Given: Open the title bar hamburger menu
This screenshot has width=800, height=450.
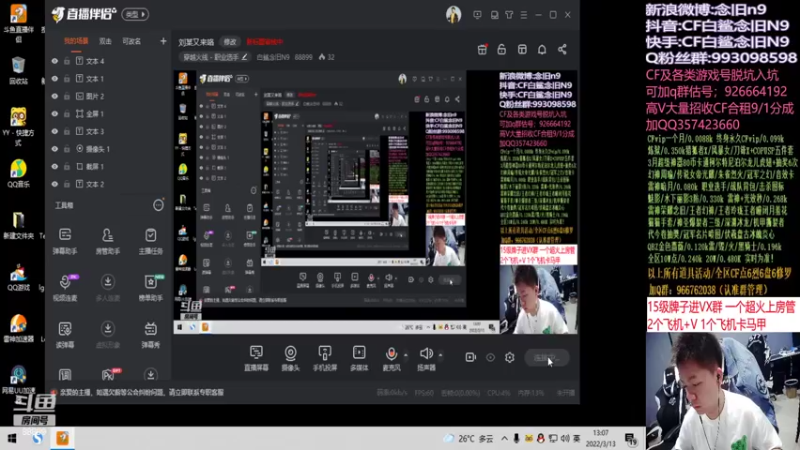Looking at the screenshot, I should (x=524, y=15).
